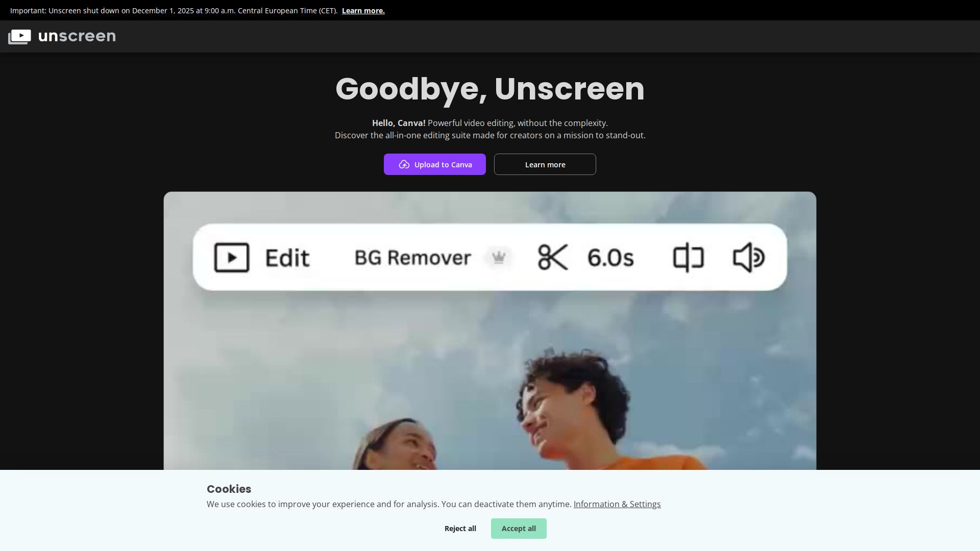Click the Upload to Canva button
Screen dimensions: 980x551
tap(434, 164)
